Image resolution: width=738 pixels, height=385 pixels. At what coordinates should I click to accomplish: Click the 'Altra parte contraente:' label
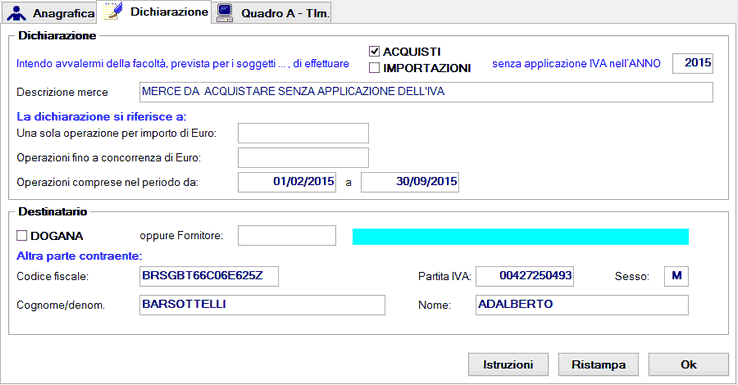coord(79,256)
